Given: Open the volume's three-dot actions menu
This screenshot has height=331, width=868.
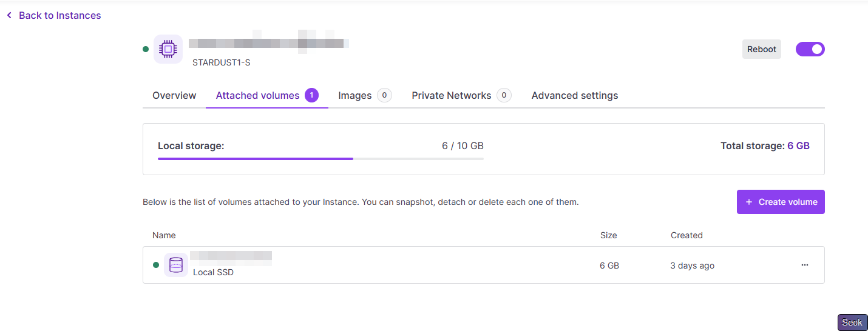Looking at the screenshot, I should click(805, 265).
